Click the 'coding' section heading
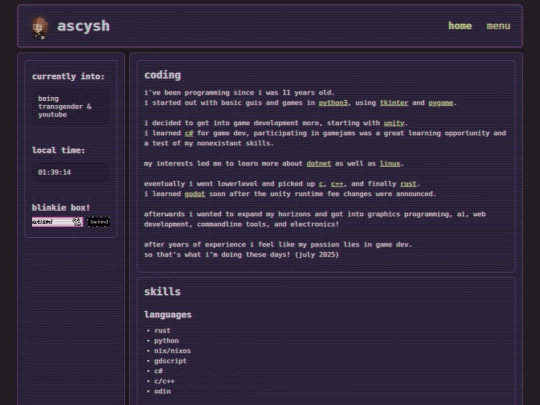540x405 pixels. click(x=162, y=75)
